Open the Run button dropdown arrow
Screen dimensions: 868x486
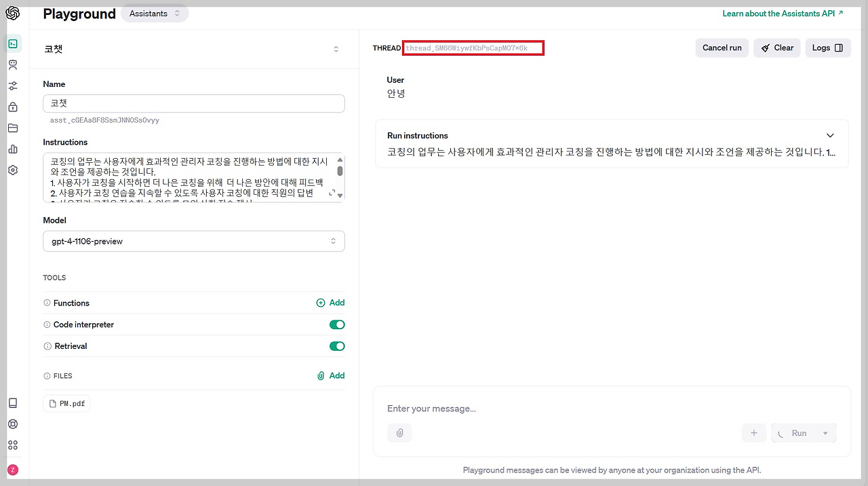825,432
